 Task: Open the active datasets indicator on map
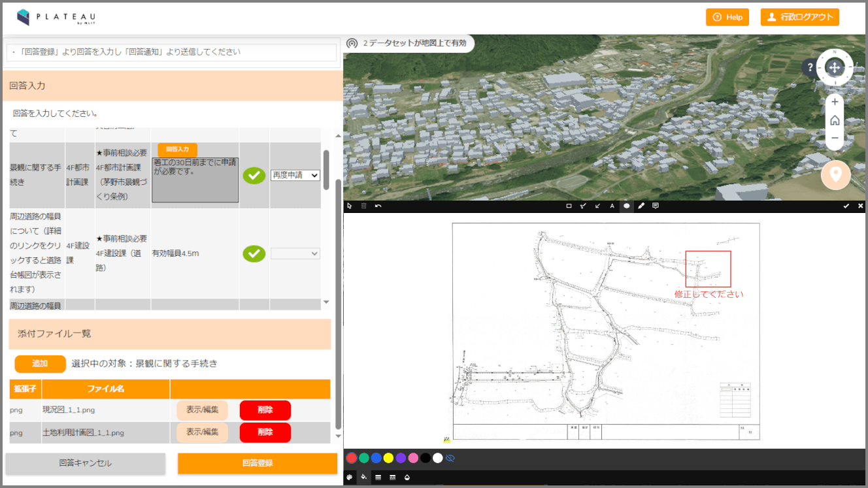[409, 43]
